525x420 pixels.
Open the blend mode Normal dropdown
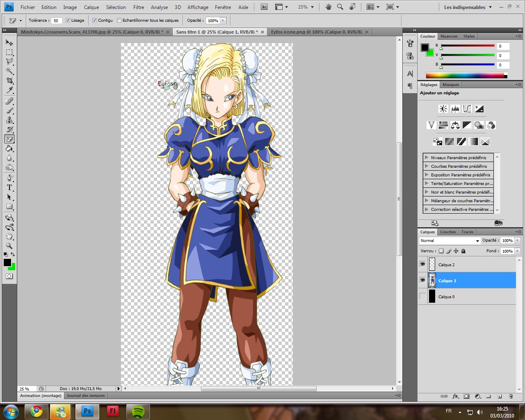tap(450, 241)
